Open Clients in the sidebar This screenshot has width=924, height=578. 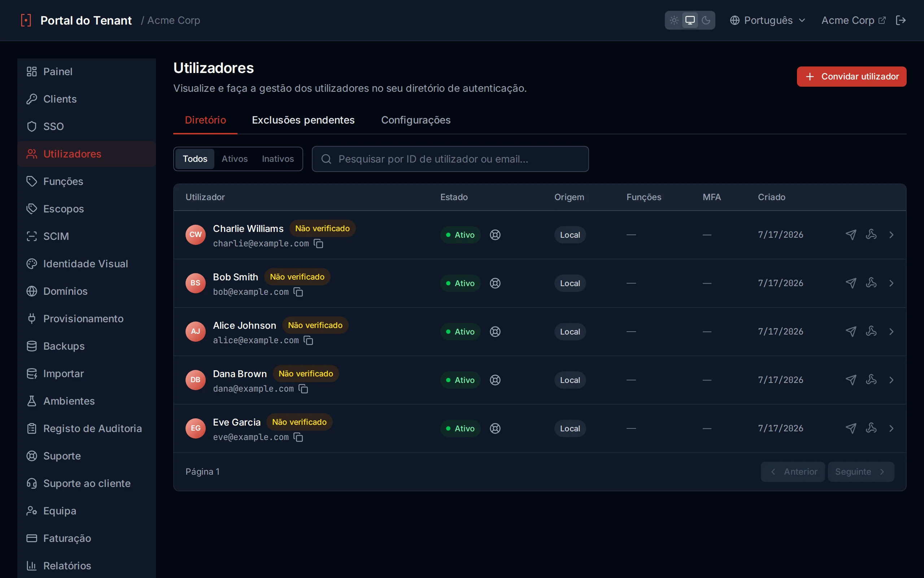[87, 99]
